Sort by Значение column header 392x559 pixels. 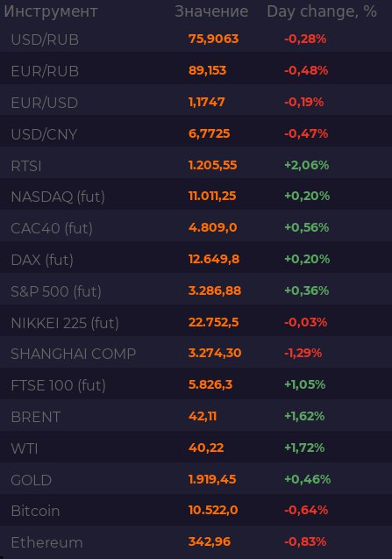point(211,11)
